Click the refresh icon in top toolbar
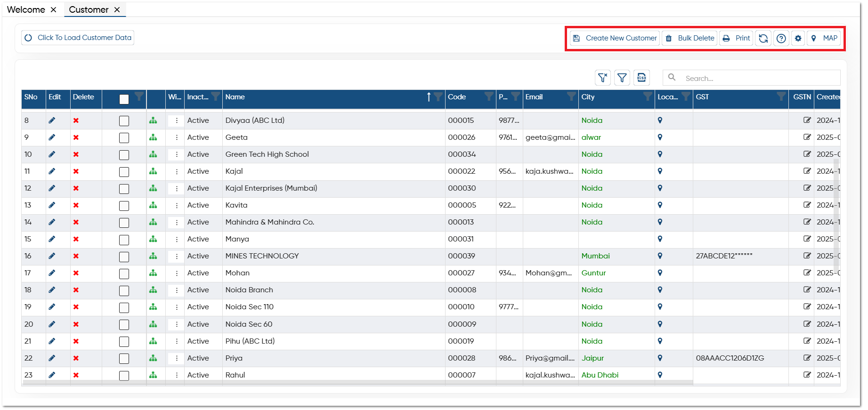The width and height of the screenshot is (868, 410). coord(763,38)
